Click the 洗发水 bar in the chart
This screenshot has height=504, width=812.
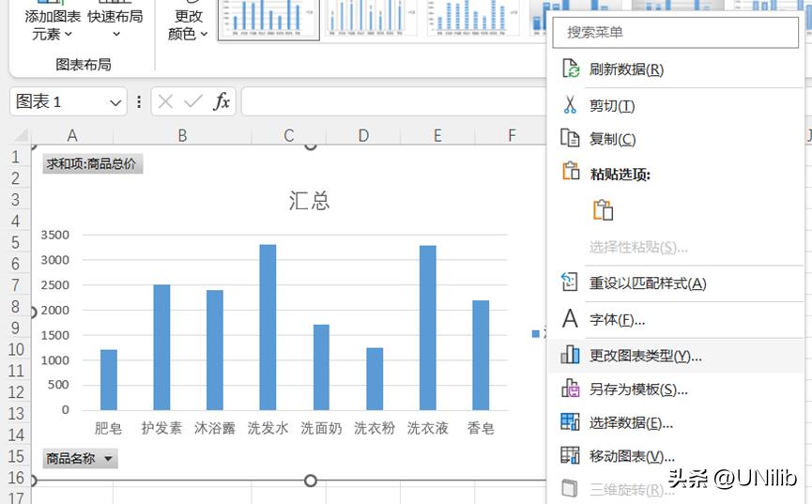click(268, 328)
